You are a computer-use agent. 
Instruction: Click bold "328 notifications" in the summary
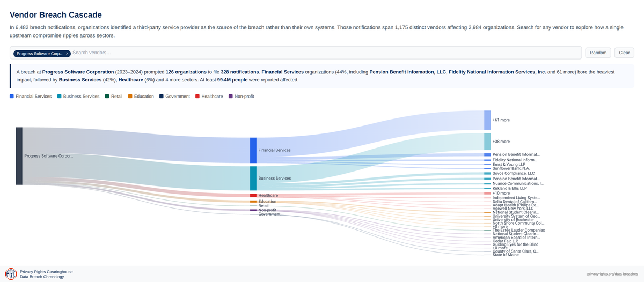click(x=240, y=72)
